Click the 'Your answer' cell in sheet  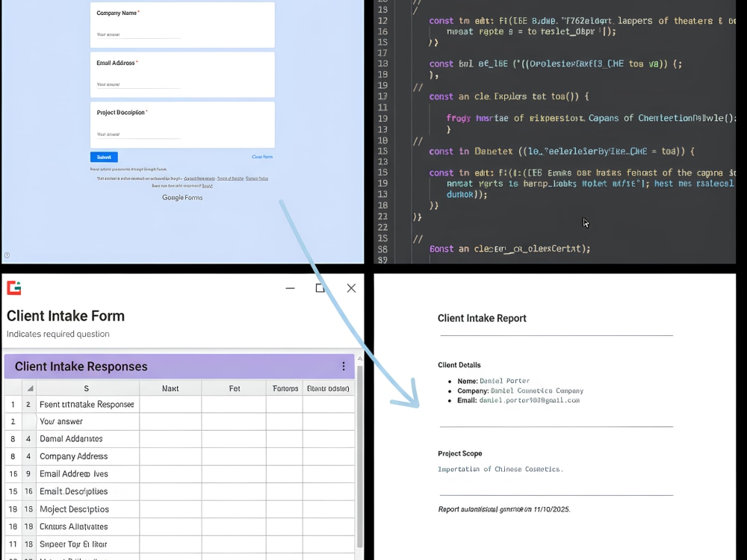pos(87,421)
